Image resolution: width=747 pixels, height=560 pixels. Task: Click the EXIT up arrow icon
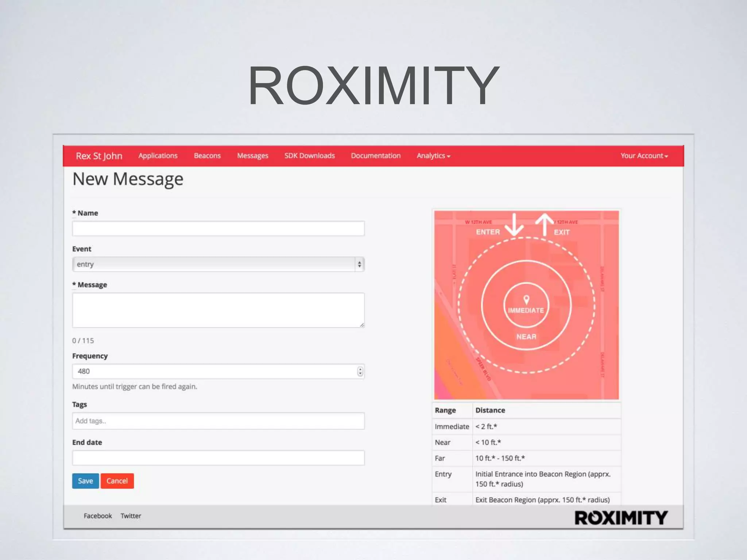(544, 225)
